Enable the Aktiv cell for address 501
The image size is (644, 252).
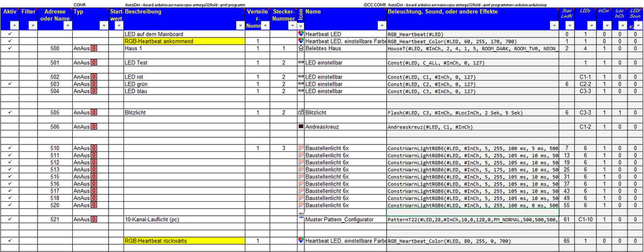(x=10, y=63)
